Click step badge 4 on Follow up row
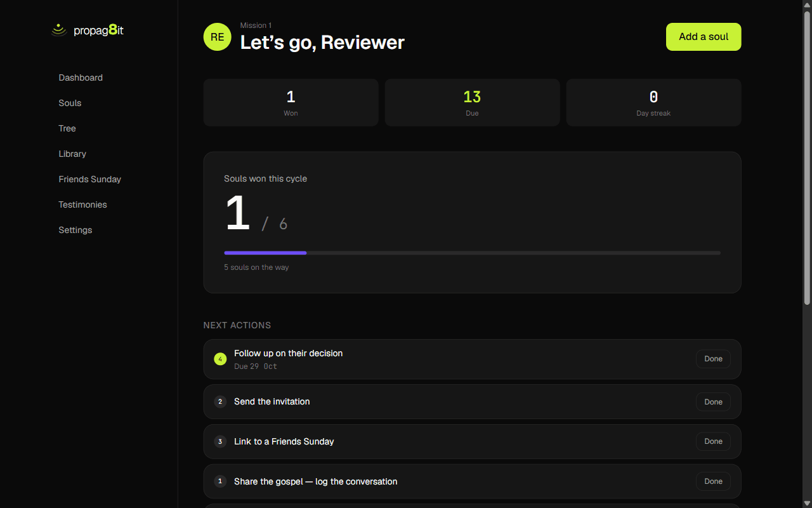The image size is (812, 508). 220,359
